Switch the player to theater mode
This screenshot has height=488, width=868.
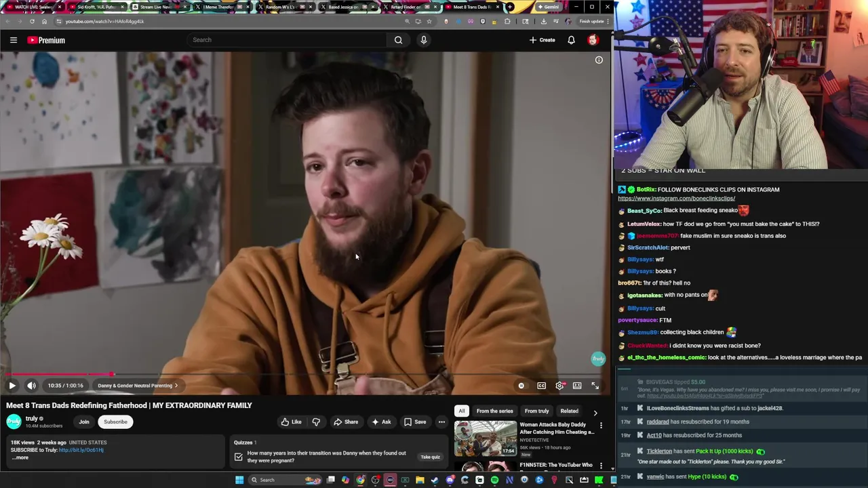tap(577, 386)
